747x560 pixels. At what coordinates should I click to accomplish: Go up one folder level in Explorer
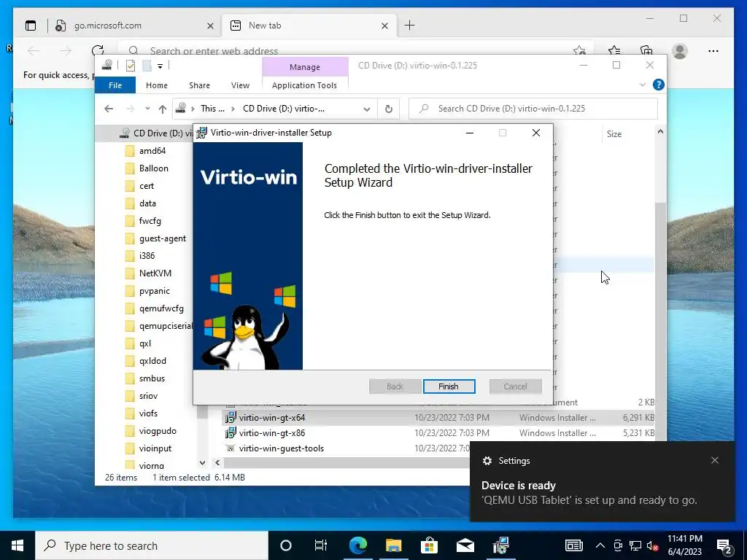coord(163,109)
